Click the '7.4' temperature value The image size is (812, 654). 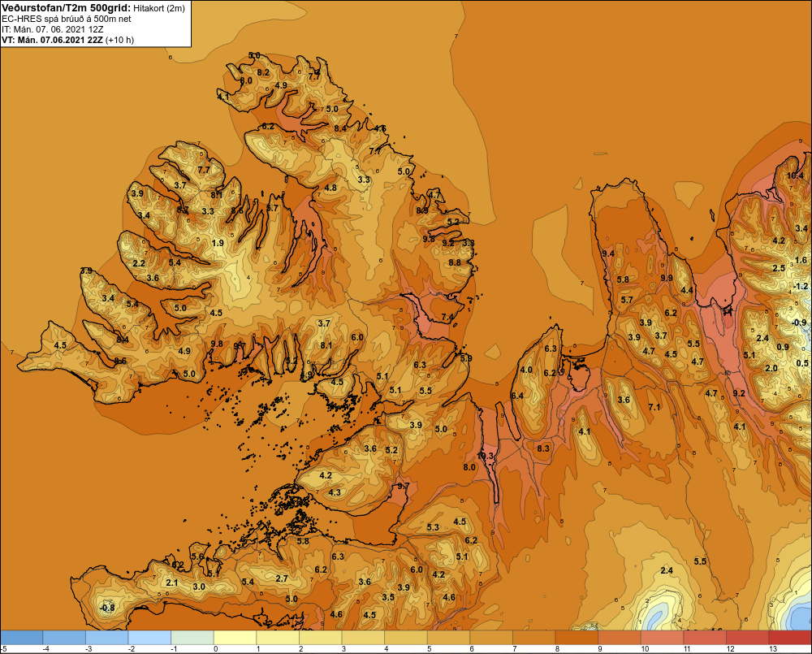click(x=447, y=317)
